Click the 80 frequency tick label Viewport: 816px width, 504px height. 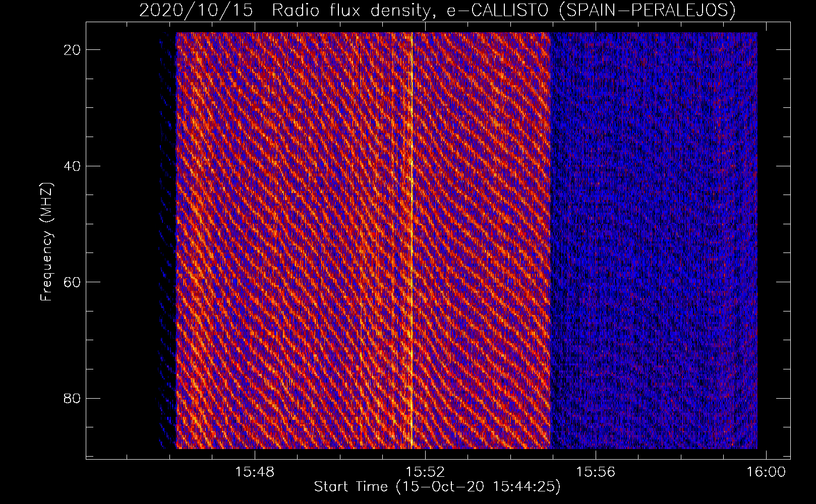tap(72, 398)
